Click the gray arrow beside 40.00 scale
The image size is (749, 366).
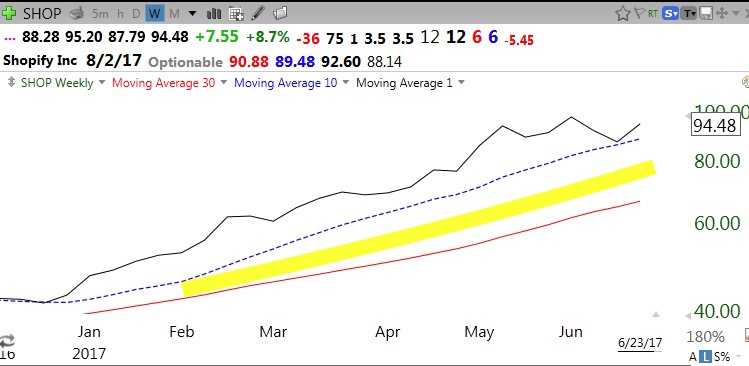(688, 316)
